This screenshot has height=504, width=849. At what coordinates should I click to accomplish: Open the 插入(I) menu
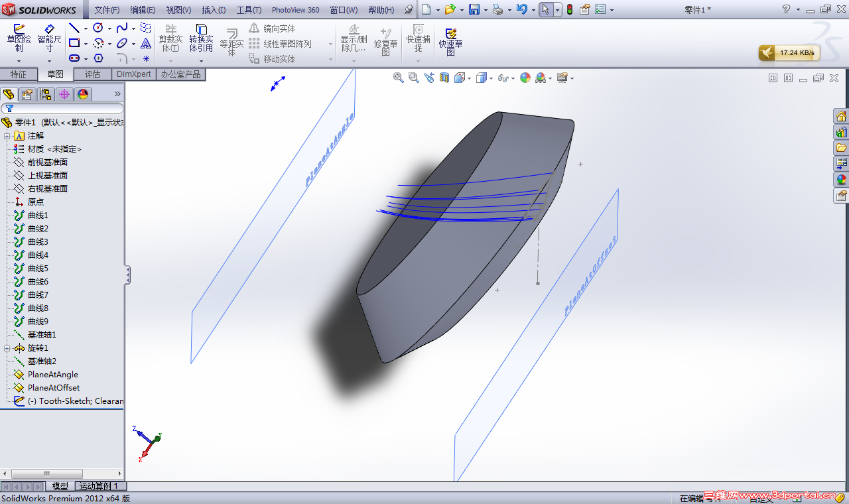pyautogui.click(x=214, y=10)
